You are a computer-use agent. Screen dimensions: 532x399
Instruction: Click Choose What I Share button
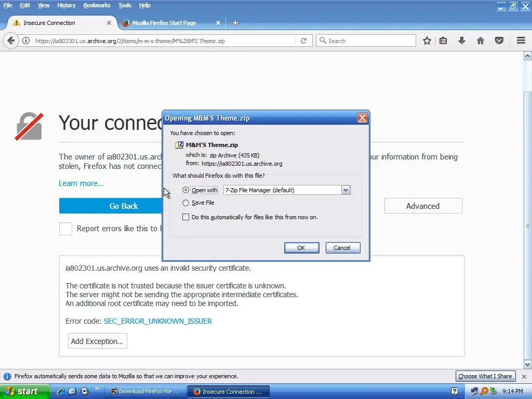tap(485, 376)
